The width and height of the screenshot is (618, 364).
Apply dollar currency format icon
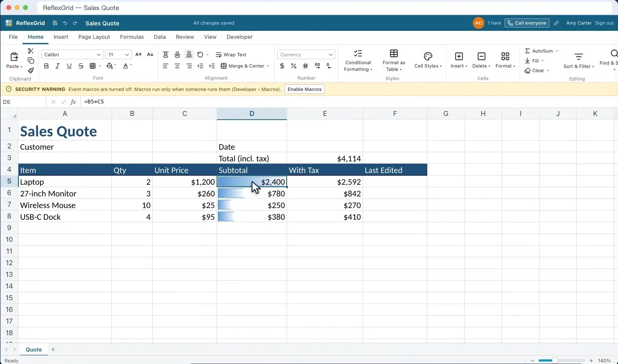coord(282,66)
